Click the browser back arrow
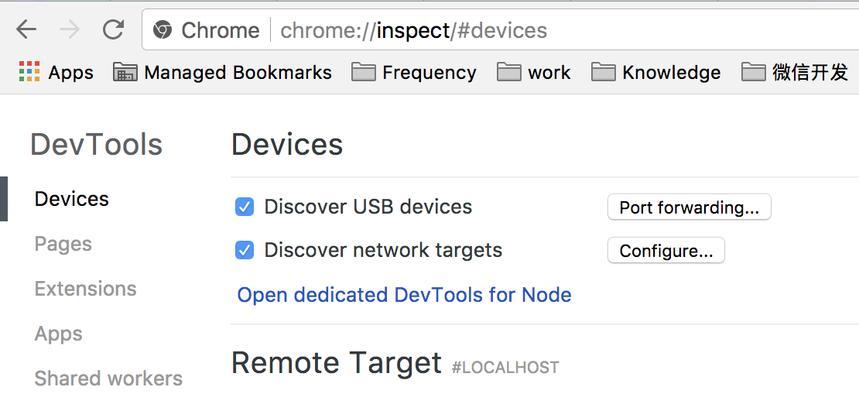Screen dimensions: 859x400 coord(26,30)
